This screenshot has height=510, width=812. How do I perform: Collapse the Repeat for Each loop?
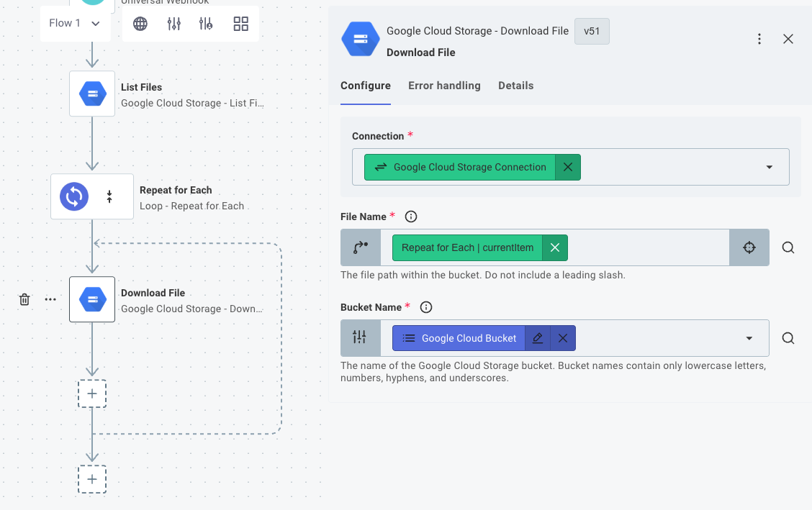coord(109,196)
